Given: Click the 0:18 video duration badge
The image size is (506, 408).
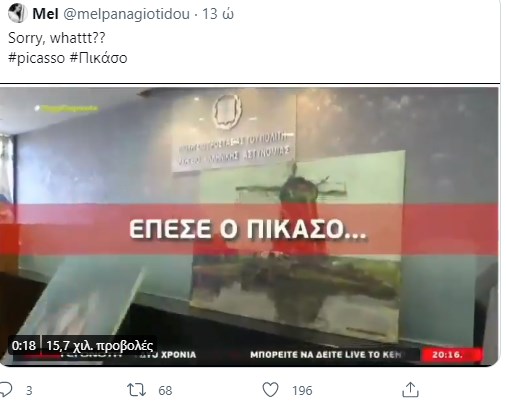Looking at the screenshot, I should point(24,345).
